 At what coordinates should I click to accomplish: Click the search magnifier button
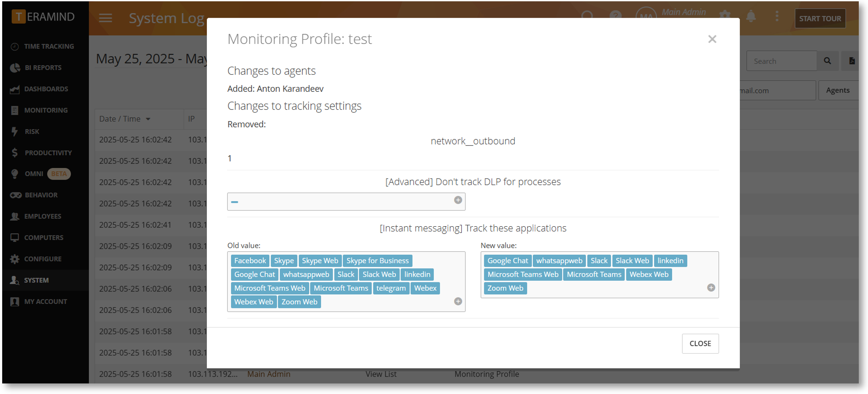(827, 61)
